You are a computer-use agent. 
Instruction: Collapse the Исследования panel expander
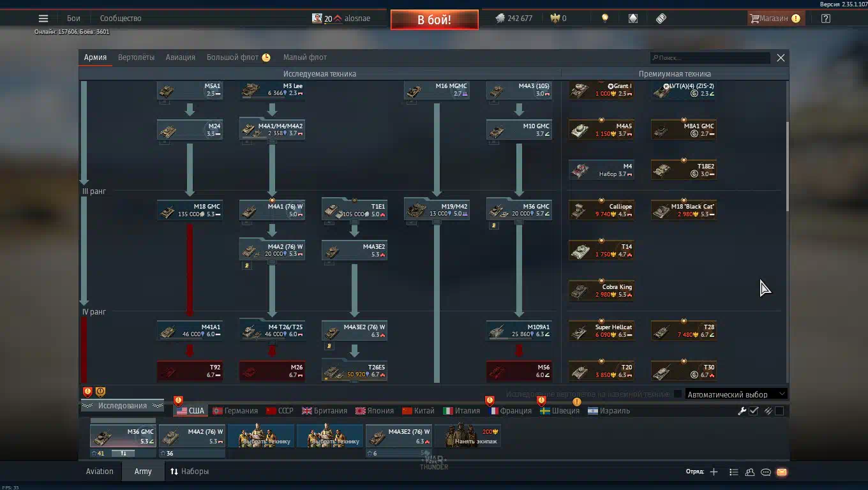point(123,406)
